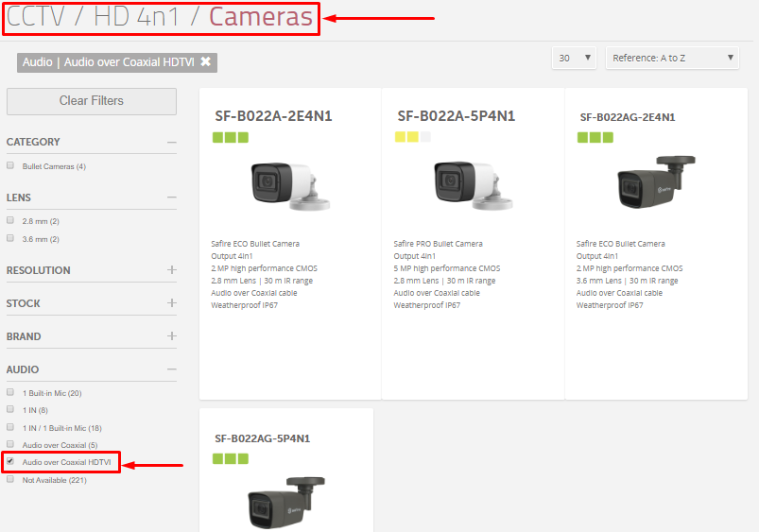Open the CCTV breadcrumb link

click(x=35, y=17)
